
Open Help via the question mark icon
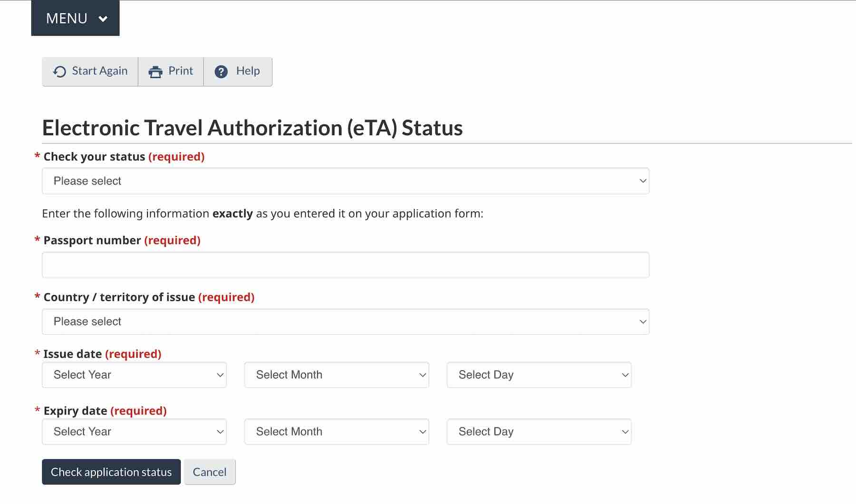click(x=222, y=71)
